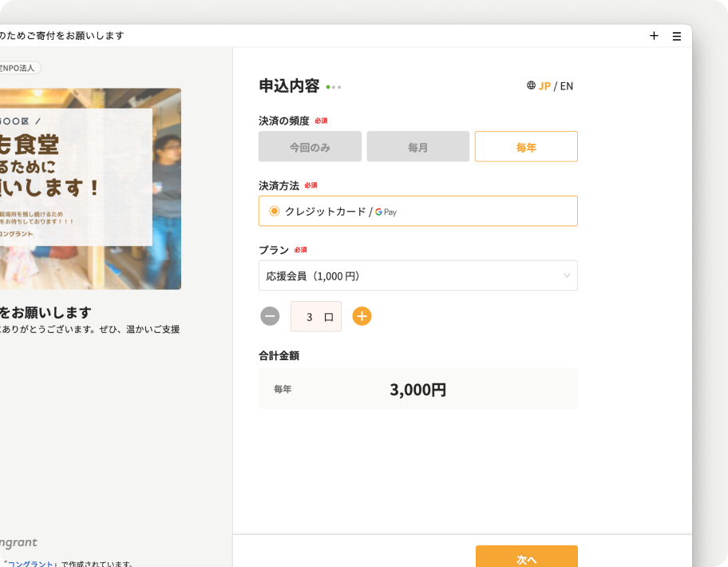
Task: Click the 毎年 label in total box
Action: (x=283, y=389)
